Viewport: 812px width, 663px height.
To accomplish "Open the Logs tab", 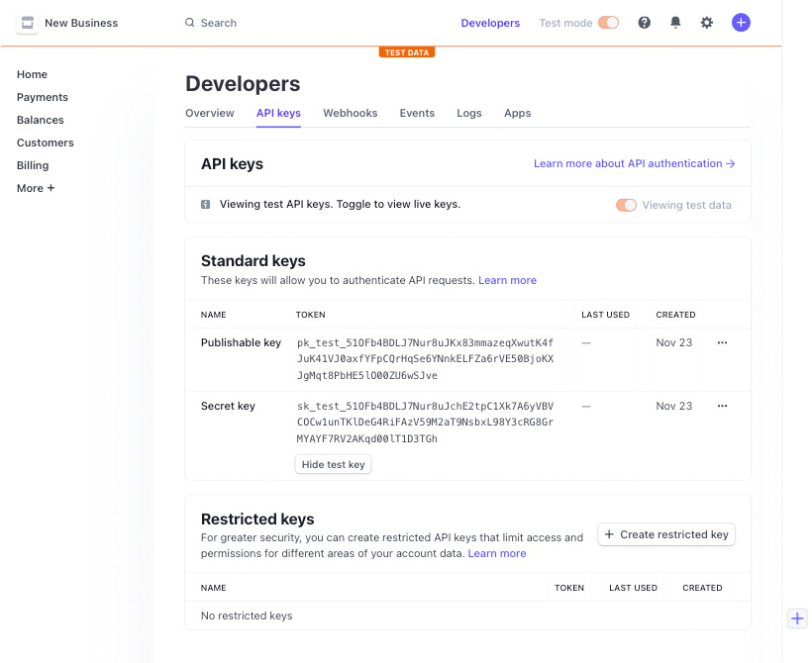I will pos(469,113).
